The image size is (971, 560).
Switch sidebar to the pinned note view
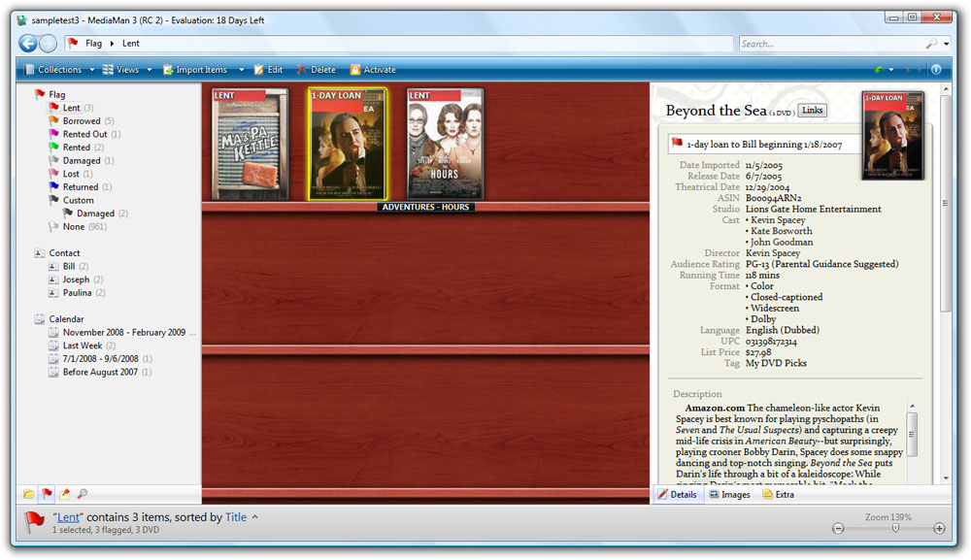[x=64, y=494]
